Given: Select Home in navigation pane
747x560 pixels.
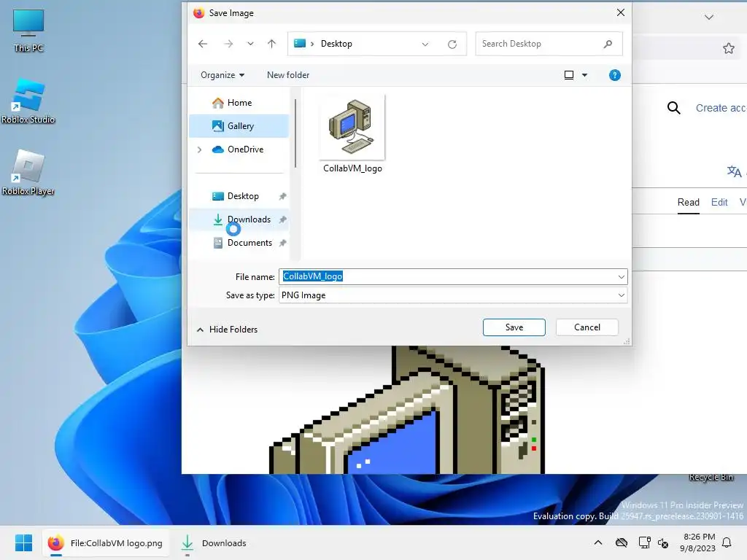Looking at the screenshot, I should click(x=239, y=102).
